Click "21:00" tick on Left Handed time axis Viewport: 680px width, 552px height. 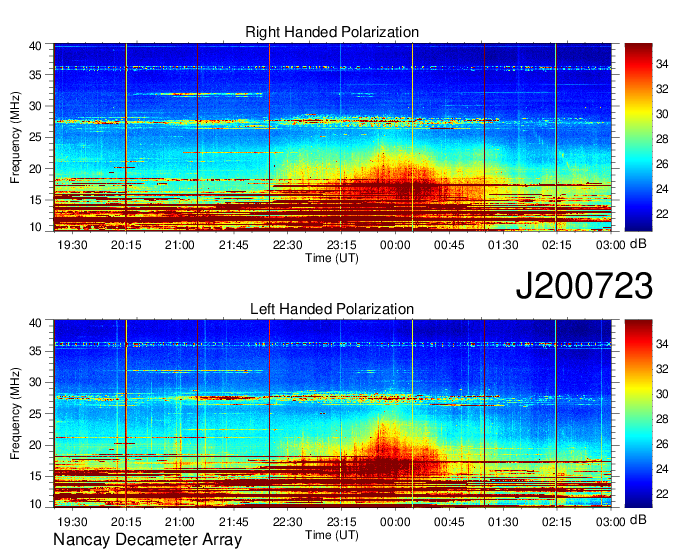pos(180,522)
